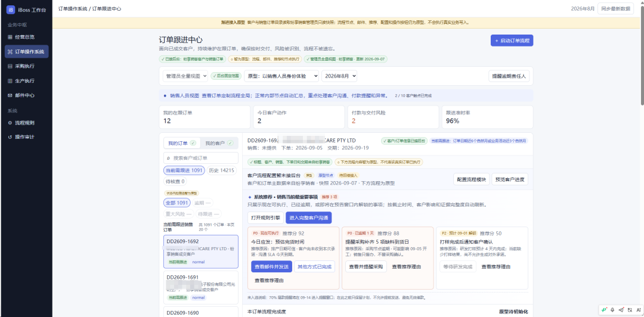Click the 原型待初始化 label
644x317 pixels.
(x=513, y=312)
